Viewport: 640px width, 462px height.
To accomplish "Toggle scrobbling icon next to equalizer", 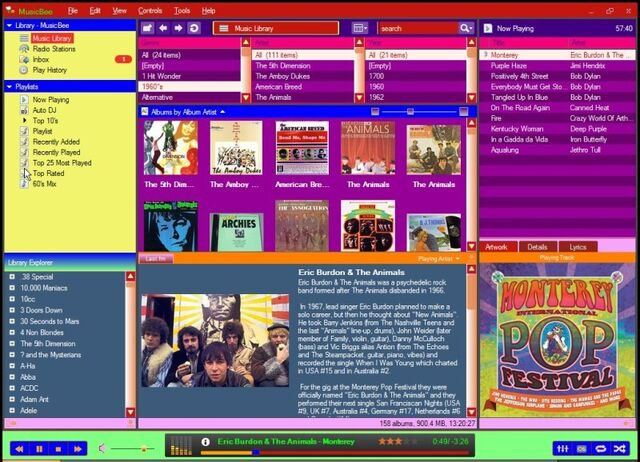I will [x=582, y=449].
